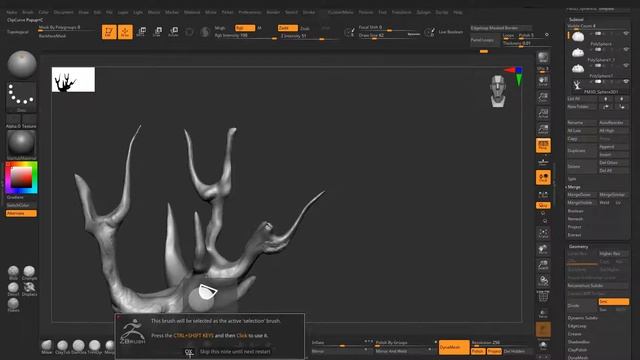The image size is (640, 360).
Task: Open the Document menu
Action: 64,12
